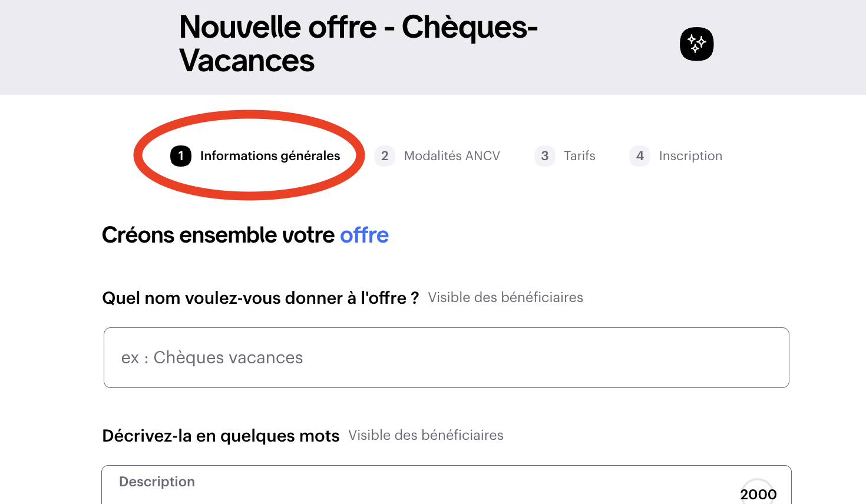Click the "Nouvelle offre - Chèques-Vacances" page title

(358, 44)
